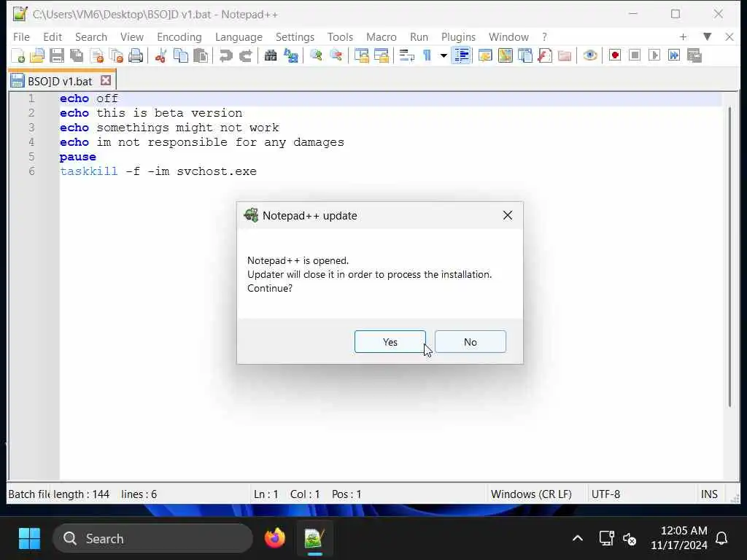Screen dimensions: 747x560
Task: Click the Copy toolbar icon
Action: pos(181,55)
